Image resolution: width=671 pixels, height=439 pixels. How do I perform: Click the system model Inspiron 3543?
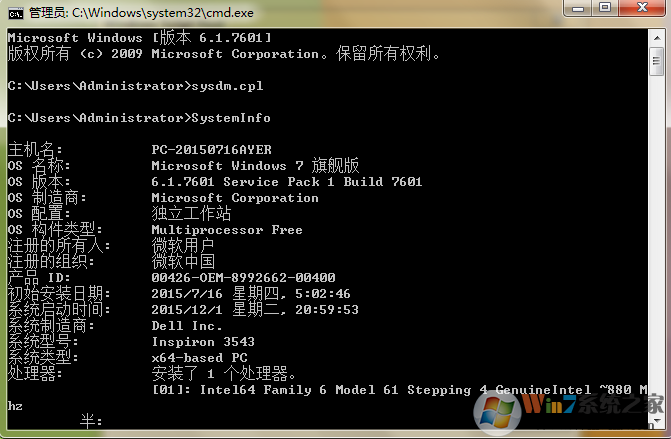click(203, 341)
